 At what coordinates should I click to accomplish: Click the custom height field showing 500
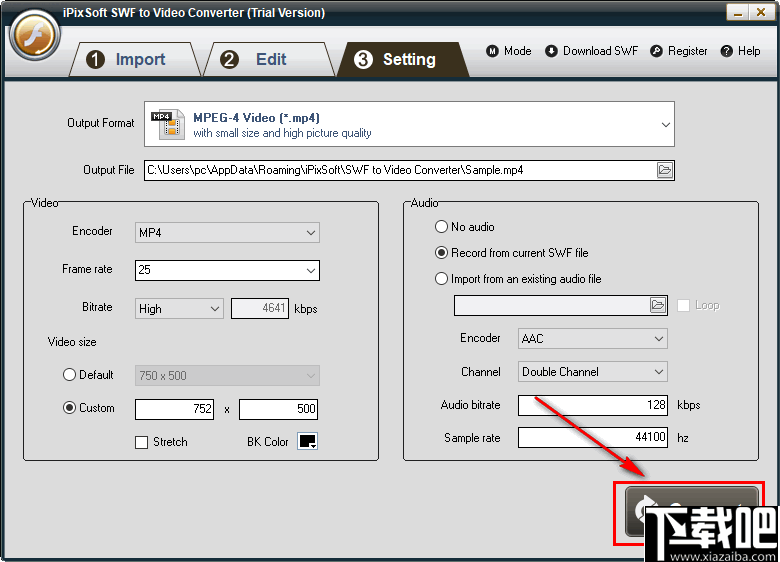coord(279,409)
